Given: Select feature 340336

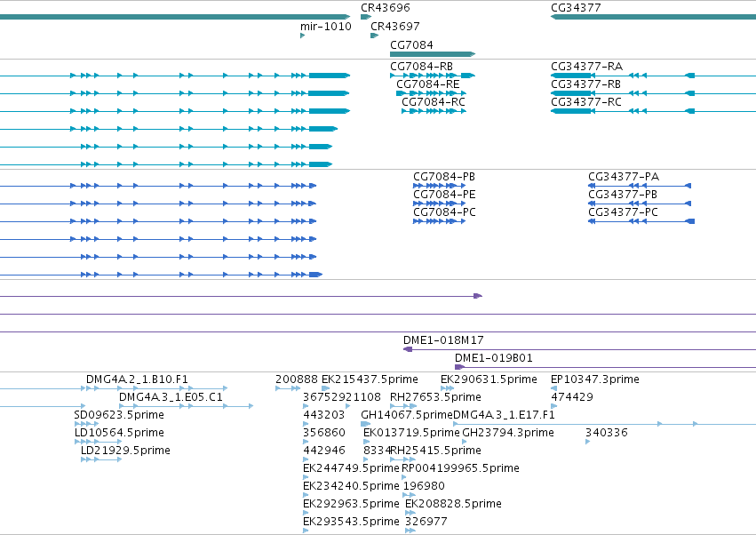Looking at the screenshot, I should (x=607, y=433).
